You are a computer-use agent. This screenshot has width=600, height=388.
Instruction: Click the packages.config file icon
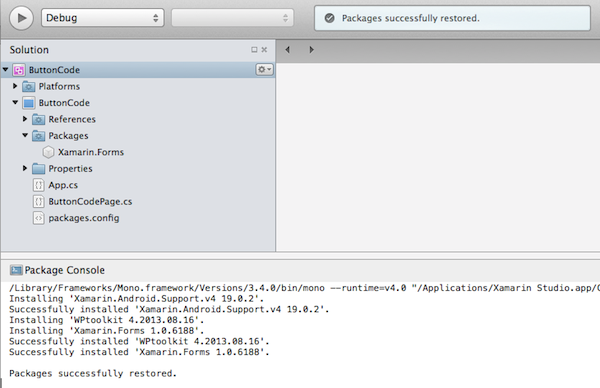point(38,218)
